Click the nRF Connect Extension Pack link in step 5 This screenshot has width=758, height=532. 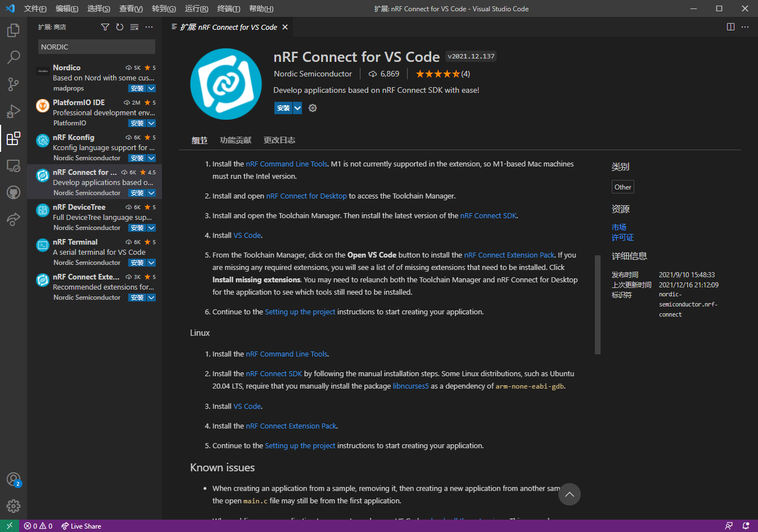(x=509, y=255)
